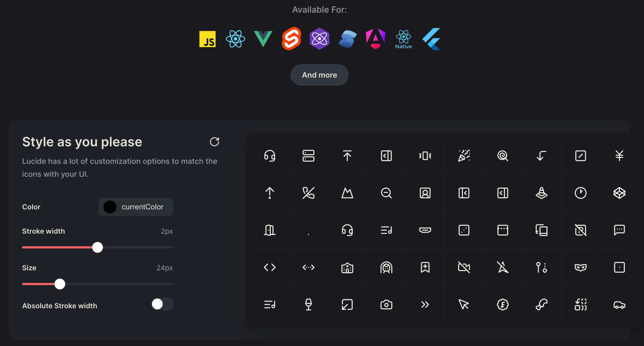Click the Size slider handle
Viewport: 644px width, 346px height.
point(60,284)
